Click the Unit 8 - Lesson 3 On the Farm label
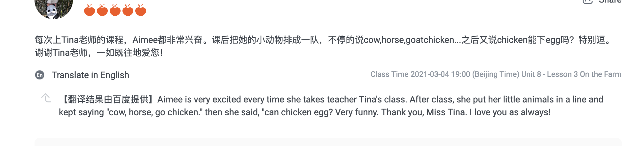The width and height of the screenshot is (644, 146). 571,74
